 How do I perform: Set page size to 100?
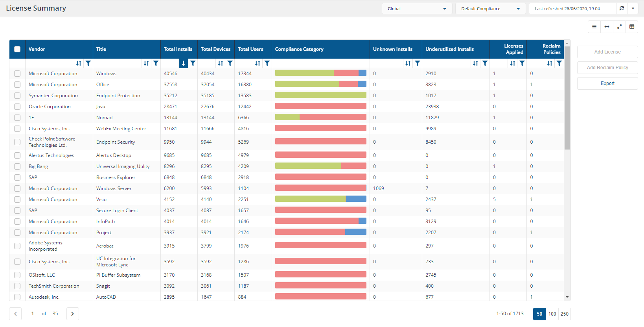(x=552, y=314)
